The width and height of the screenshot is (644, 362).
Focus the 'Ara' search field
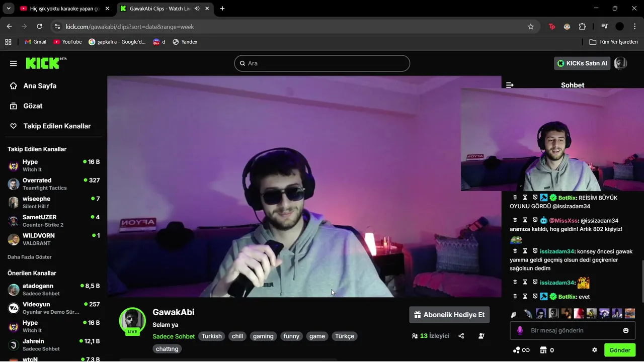coord(322,63)
